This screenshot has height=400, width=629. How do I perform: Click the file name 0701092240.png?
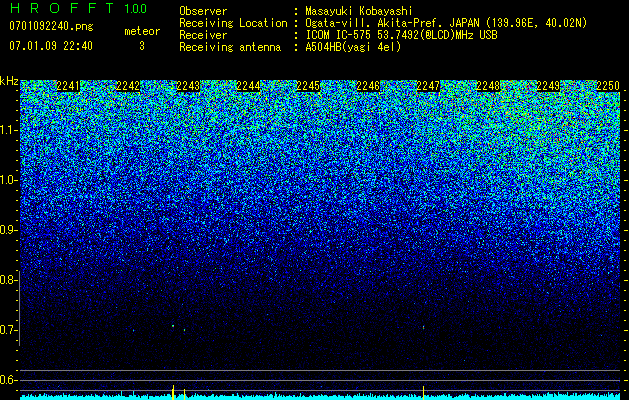51,26
